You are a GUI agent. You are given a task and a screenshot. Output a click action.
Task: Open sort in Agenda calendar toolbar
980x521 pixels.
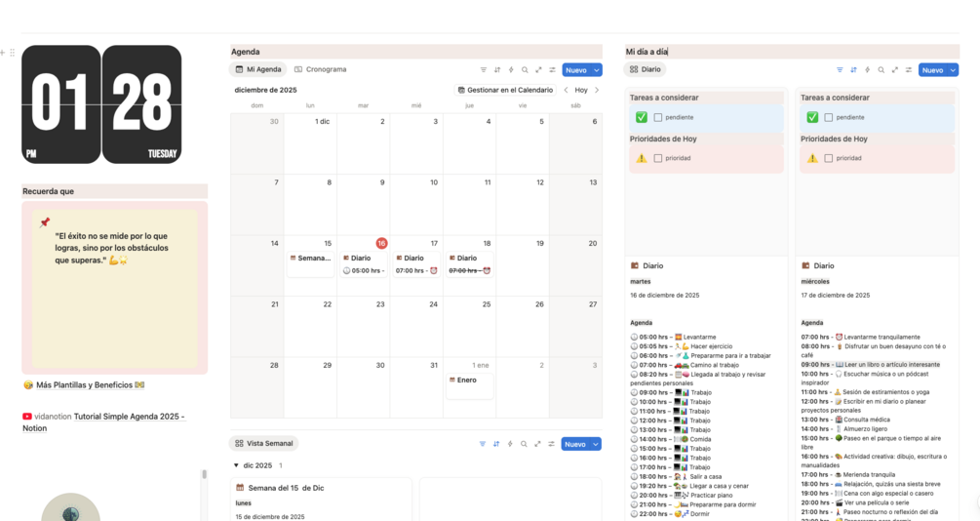pos(497,70)
